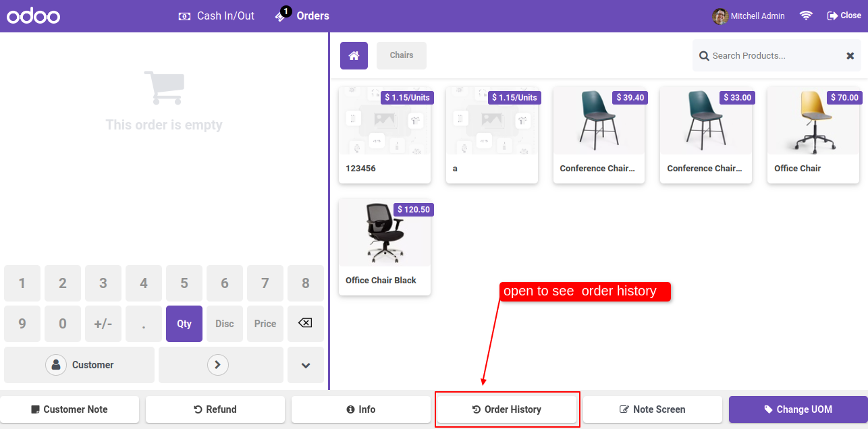The height and width of the screenshot is (429, 868).
Task: Tap numpad key 0
Action: [63, 324]
